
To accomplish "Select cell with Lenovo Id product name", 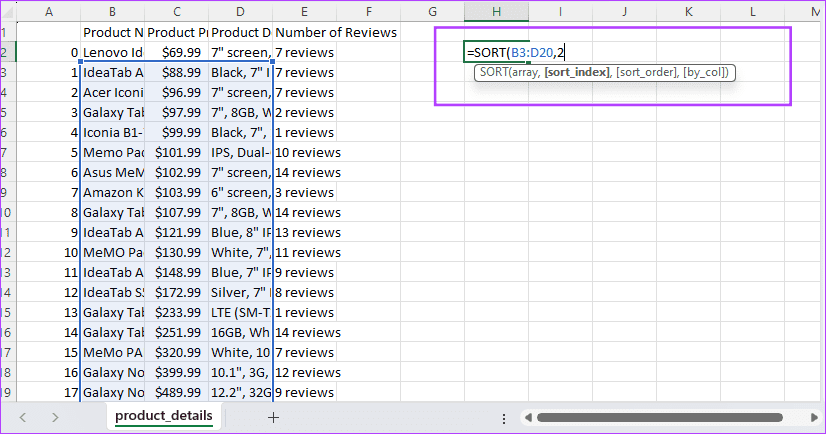I will point(113,52).
